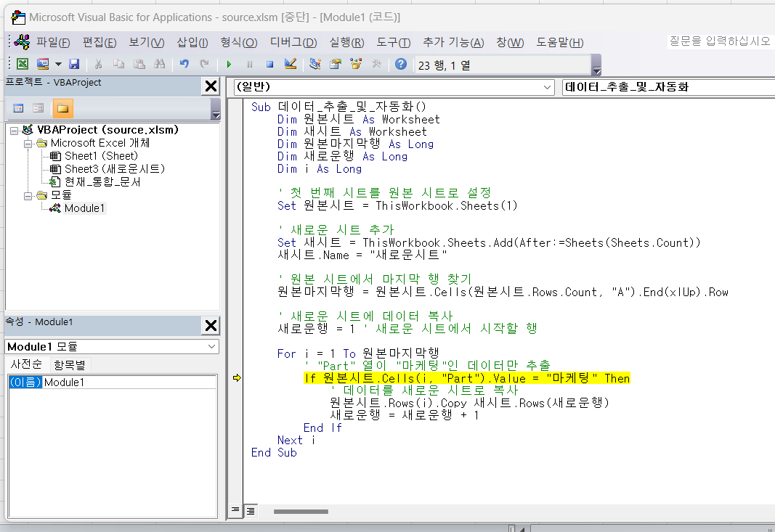Screen dimensions: 775x532
Task: Click the Copy toolbar icon
Action: 118,64
